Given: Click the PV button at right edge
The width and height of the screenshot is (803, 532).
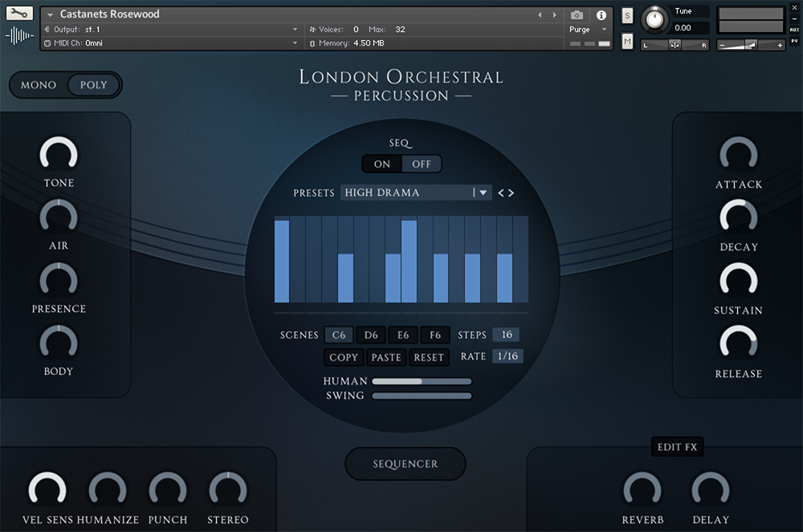Looking at the screenshot, I should [x=794, y=41].
